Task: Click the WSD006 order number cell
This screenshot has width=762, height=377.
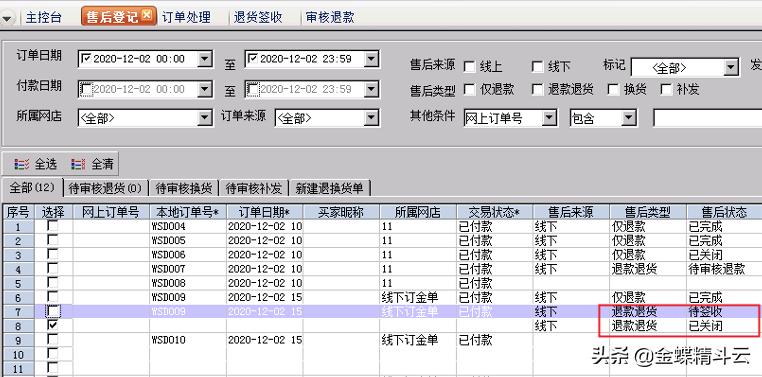Action: pyautogui.click(x=188, y=255)
